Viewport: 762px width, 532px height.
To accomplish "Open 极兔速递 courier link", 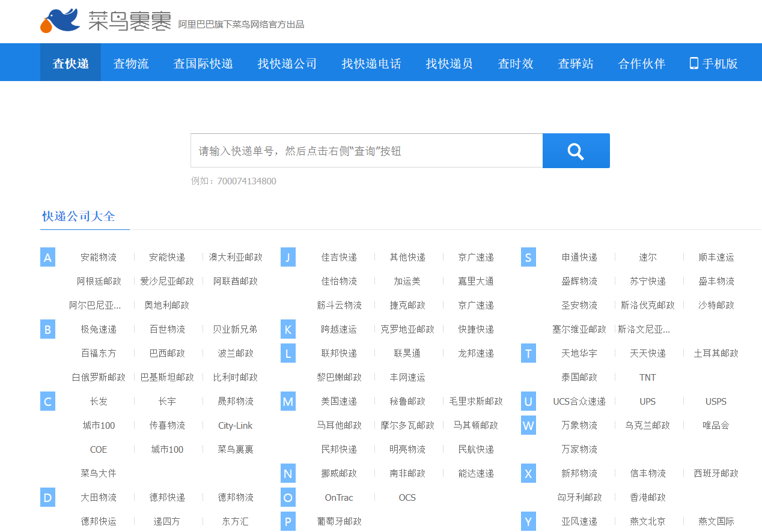I will [99, 329].
